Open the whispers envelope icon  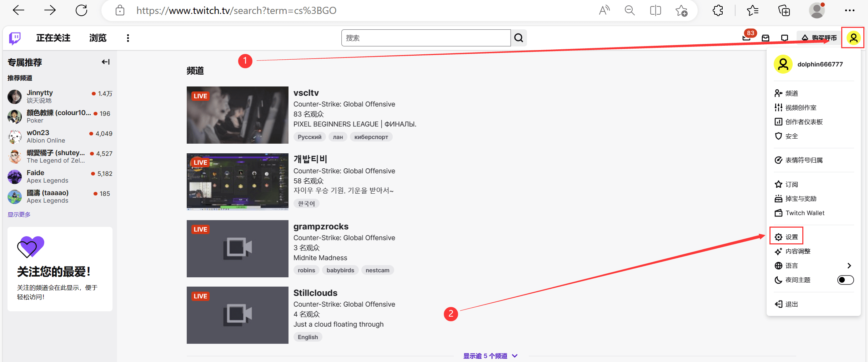[765, 38]
